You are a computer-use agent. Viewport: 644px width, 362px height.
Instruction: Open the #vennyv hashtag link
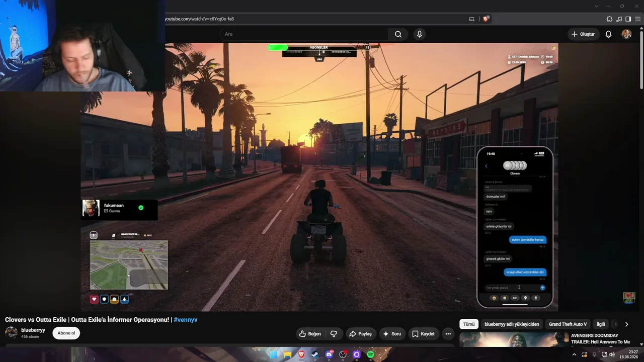[186, 320]
